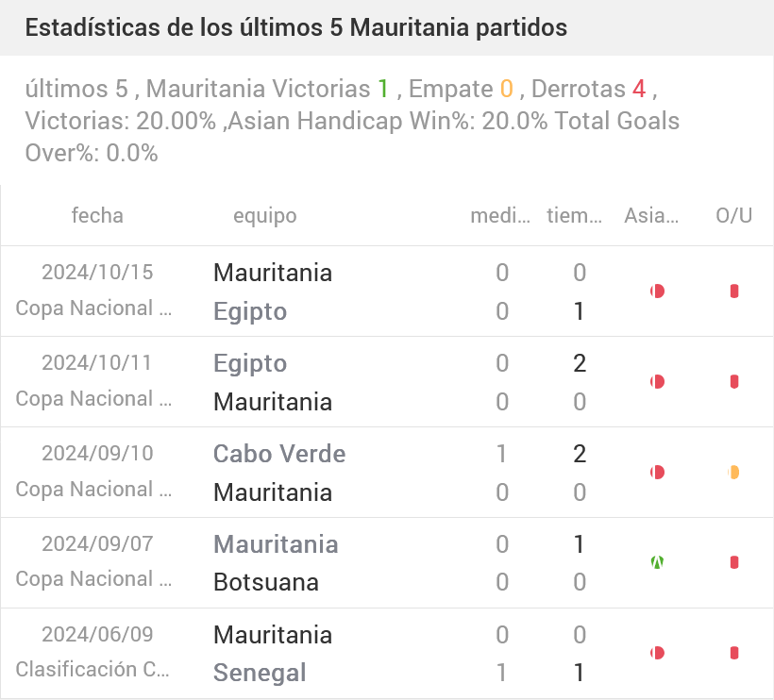Click Asian handicap icon for Cabo Verde match
Image resolution: width=774 pixels, height=700 pixels.
(658, 473)
